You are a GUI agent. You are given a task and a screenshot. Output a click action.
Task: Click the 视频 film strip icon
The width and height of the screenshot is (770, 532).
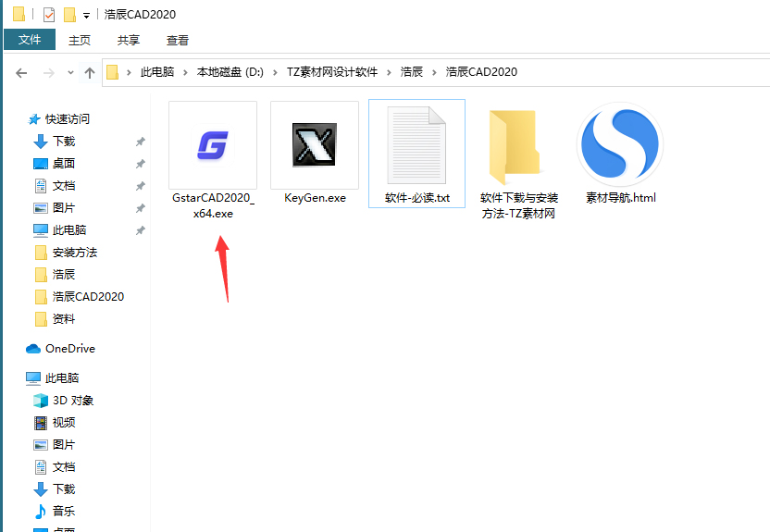tap(41, 423)
